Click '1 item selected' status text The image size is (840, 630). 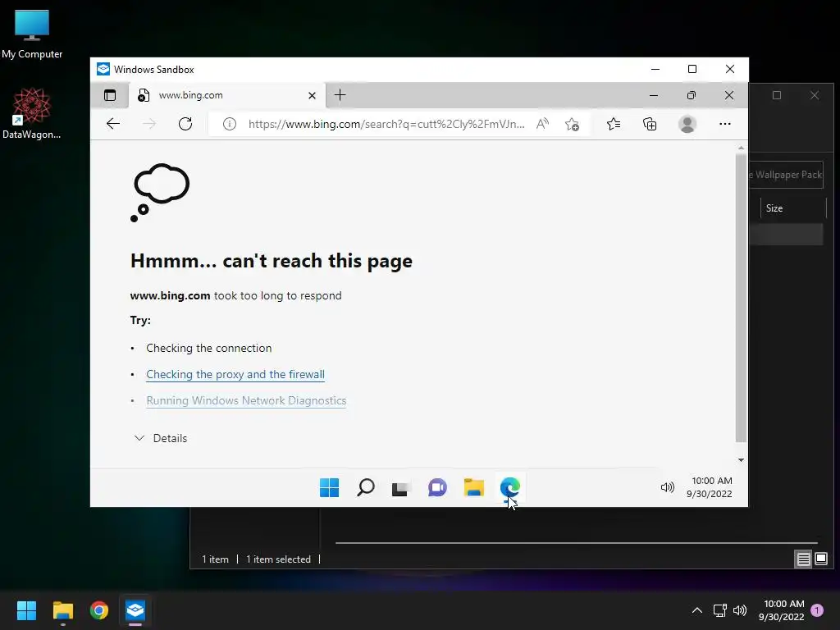click(x=278, y=559)
